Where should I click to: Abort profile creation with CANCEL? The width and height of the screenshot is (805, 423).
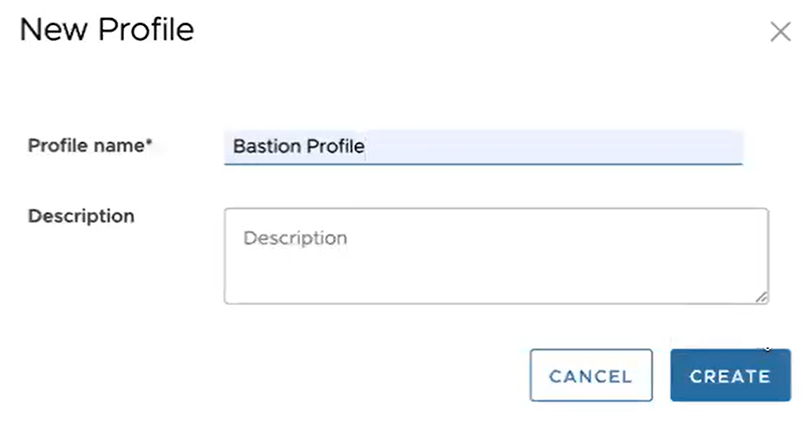pyautogui.click(x=591, y=376)
